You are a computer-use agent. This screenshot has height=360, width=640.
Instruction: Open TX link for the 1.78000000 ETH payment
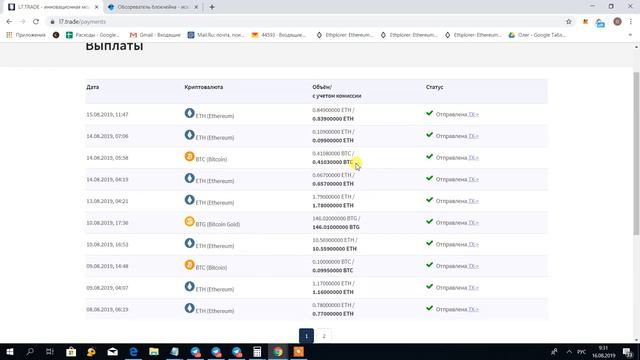[x=473, y=201]
